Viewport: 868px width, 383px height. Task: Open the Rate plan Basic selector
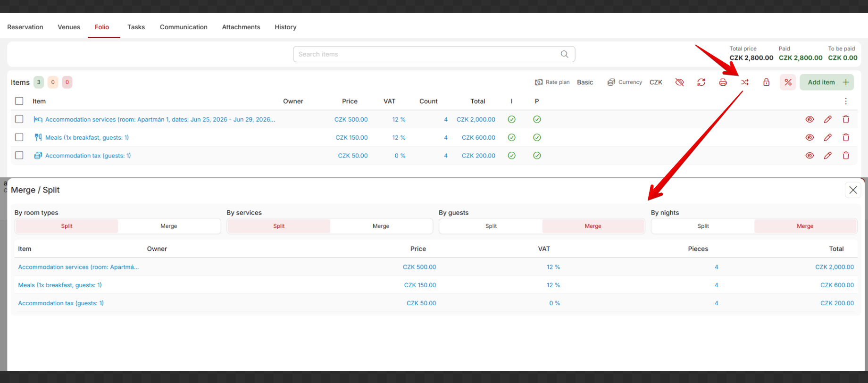pyautogui.click(x=564, y=82)
